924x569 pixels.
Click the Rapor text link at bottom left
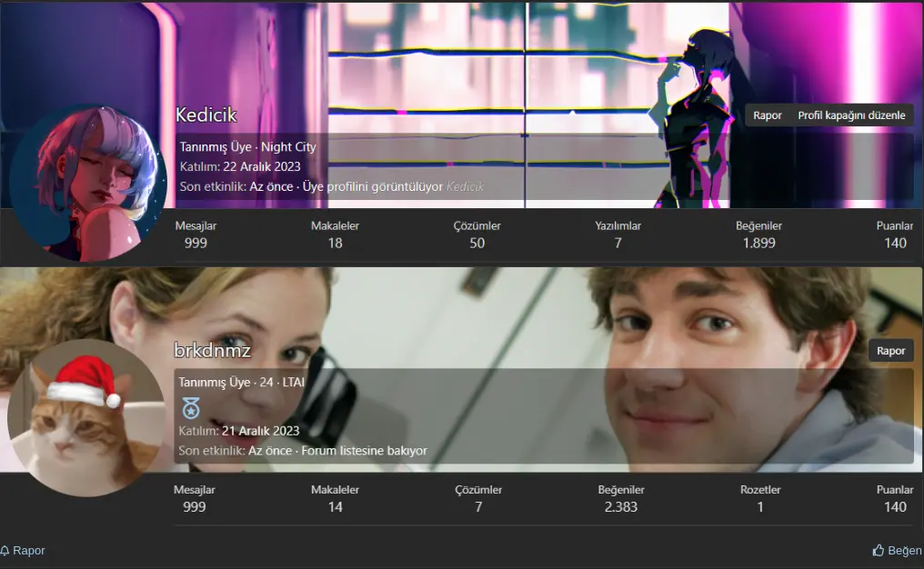click(29, 551)
